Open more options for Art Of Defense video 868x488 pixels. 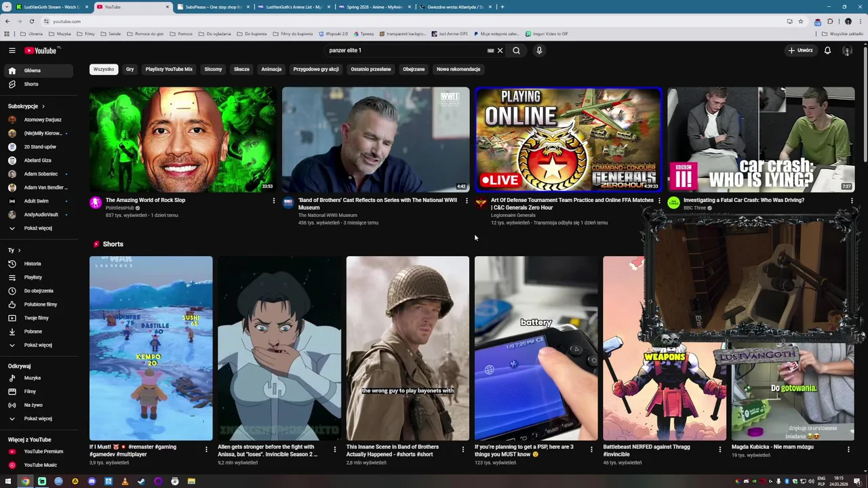(x=659, y=201)
